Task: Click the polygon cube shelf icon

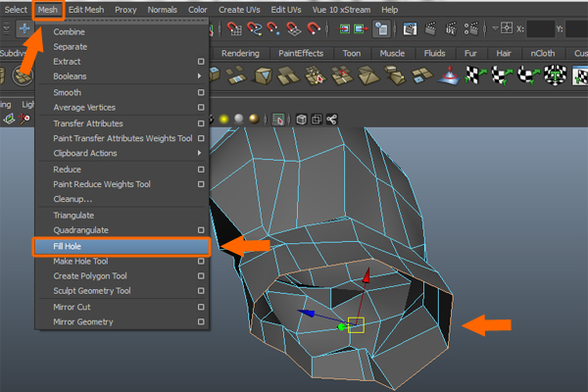Action: pos(264,76)
